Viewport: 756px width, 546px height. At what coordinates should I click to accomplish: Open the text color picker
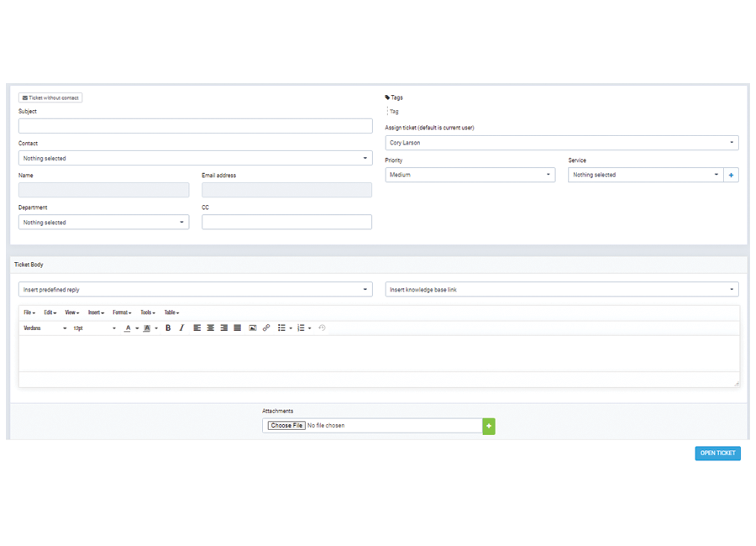(x=128, y=328)
